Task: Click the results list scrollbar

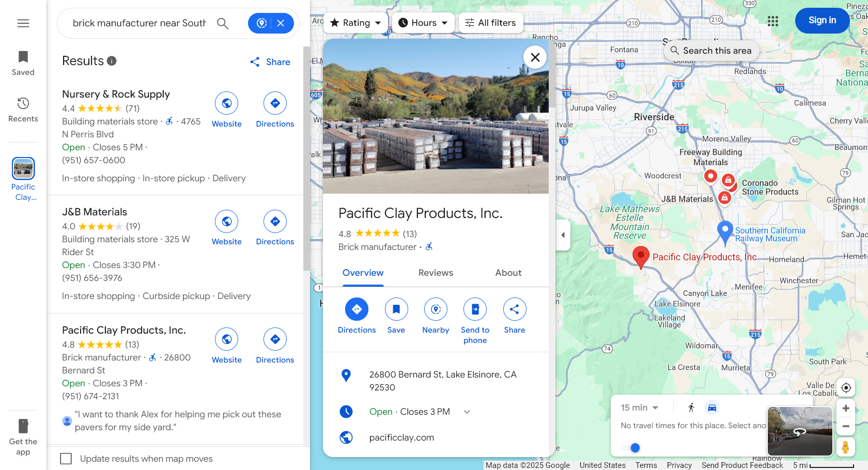Action: (x=306, y=159)
